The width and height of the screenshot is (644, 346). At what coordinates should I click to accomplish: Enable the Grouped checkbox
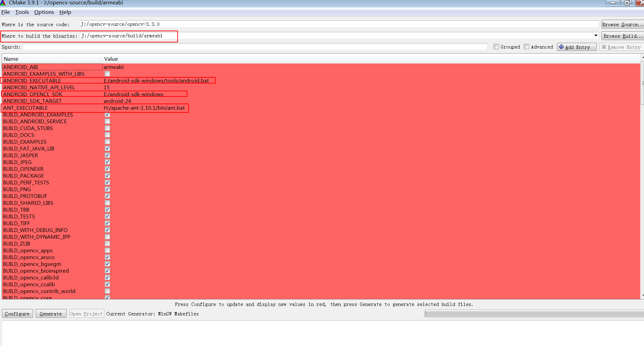tap(496, 47)
